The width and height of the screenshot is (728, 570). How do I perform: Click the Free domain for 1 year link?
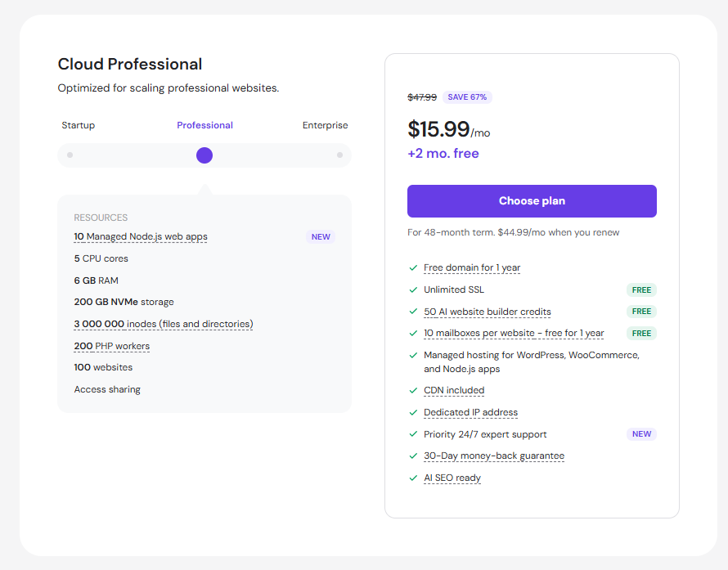[472, 267]
